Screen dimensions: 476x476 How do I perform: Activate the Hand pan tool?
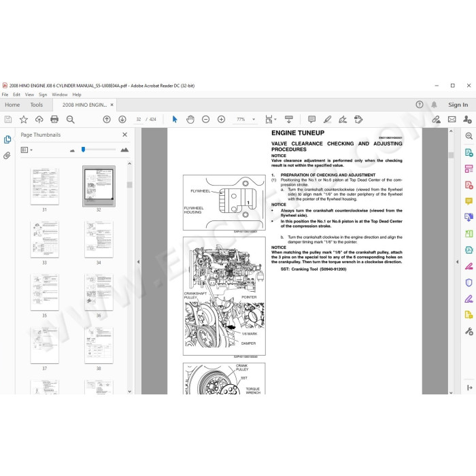point(190,119)
